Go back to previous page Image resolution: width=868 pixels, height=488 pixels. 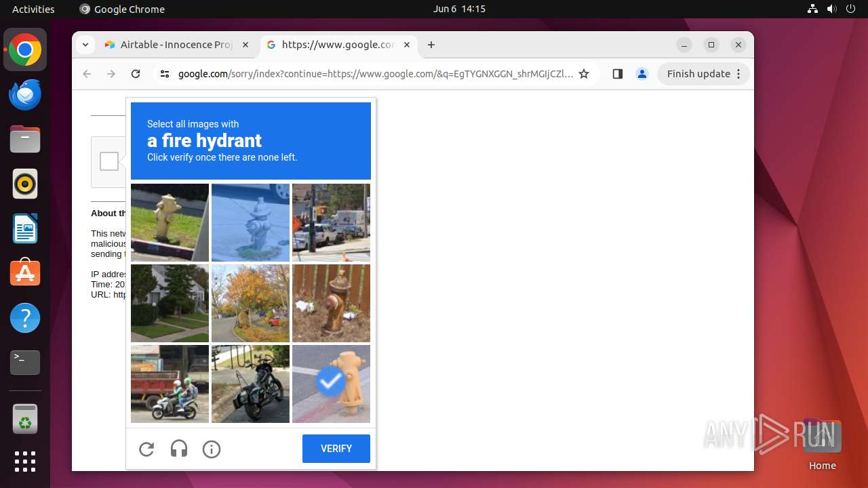click(x=87, y=74)
